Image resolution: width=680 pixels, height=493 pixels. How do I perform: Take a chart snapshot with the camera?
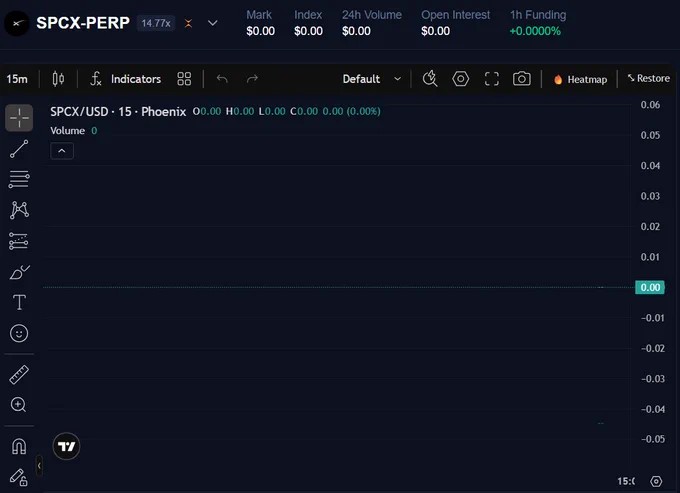click(x=522, y=79)
